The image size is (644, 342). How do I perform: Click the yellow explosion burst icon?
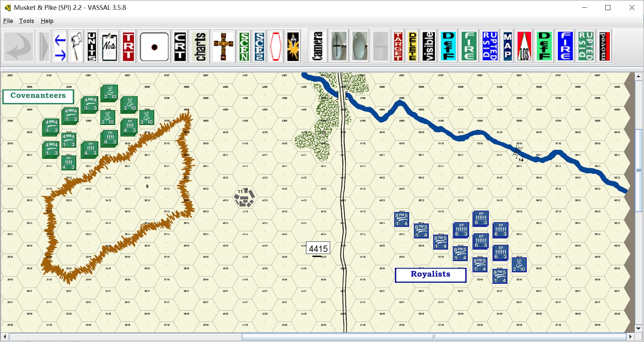[293, 46]
